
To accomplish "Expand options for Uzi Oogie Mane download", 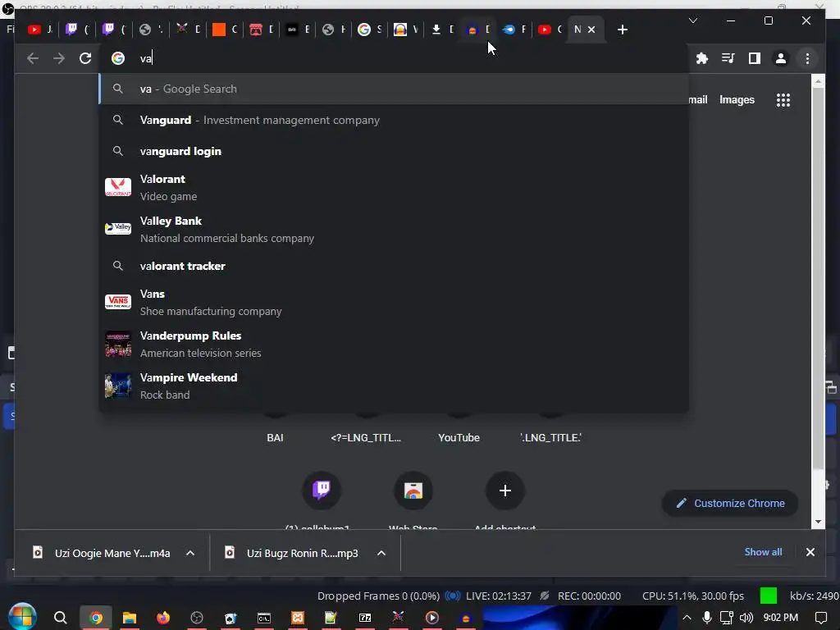I will 190,553.
